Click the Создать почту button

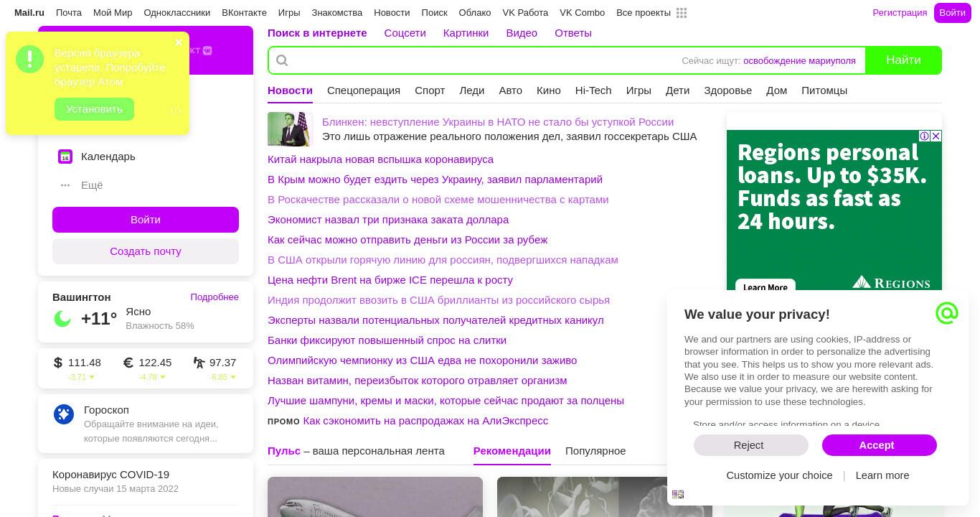pos(146,251)
